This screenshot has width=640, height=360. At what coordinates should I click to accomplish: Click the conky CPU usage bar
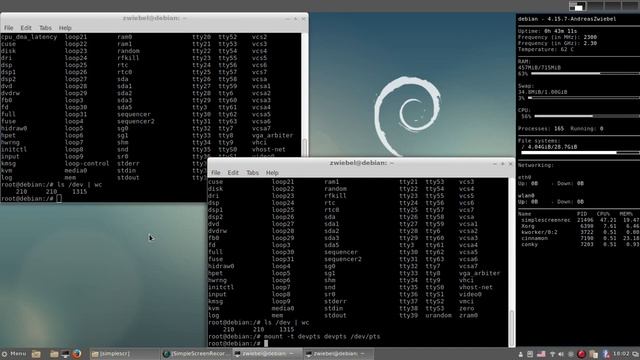(x=587, y=116)
